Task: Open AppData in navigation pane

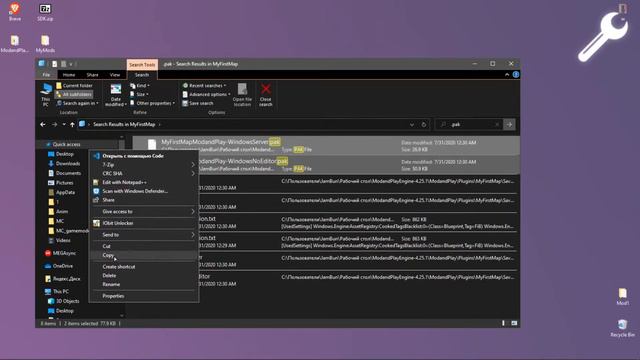Action: point(62,192)
